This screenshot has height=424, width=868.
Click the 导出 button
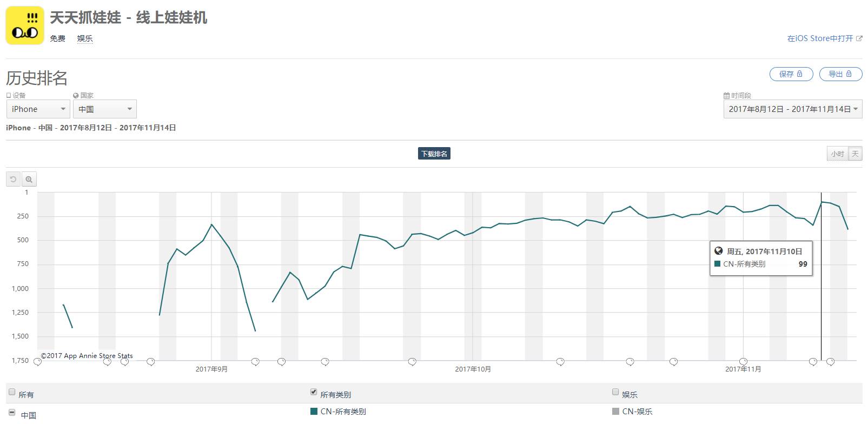pos(840,74)
